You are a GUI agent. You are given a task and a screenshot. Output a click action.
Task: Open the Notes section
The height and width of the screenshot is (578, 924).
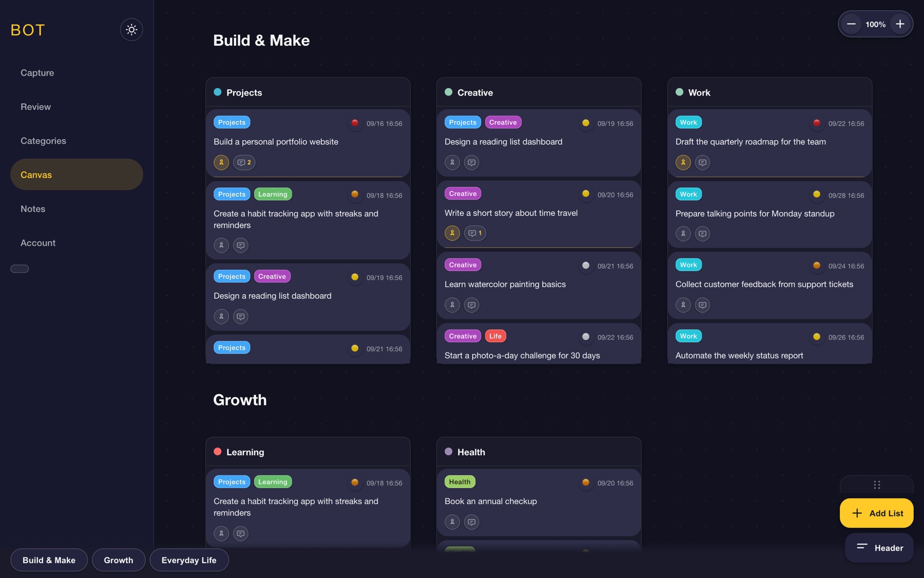[76, 209]
